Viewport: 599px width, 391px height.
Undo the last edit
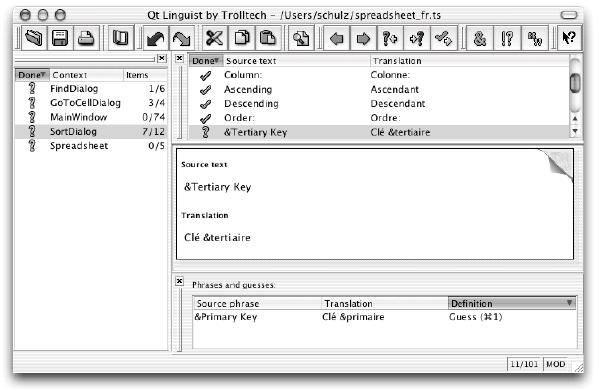155,38
